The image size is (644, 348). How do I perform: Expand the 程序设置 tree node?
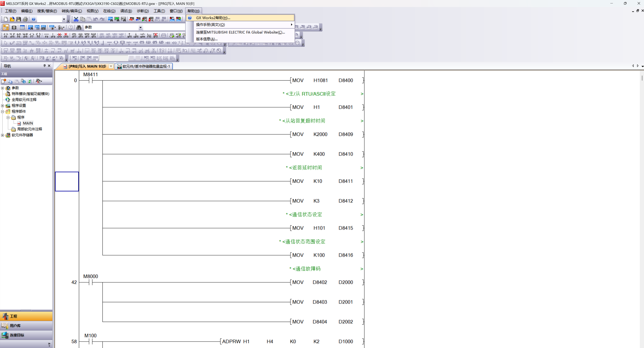click(x=3, y=106)
